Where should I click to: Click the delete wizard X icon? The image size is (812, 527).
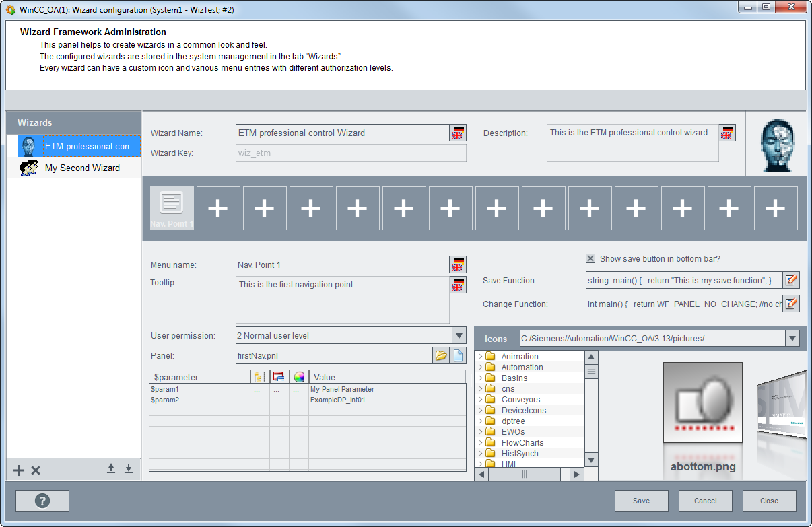pos(36,470)
